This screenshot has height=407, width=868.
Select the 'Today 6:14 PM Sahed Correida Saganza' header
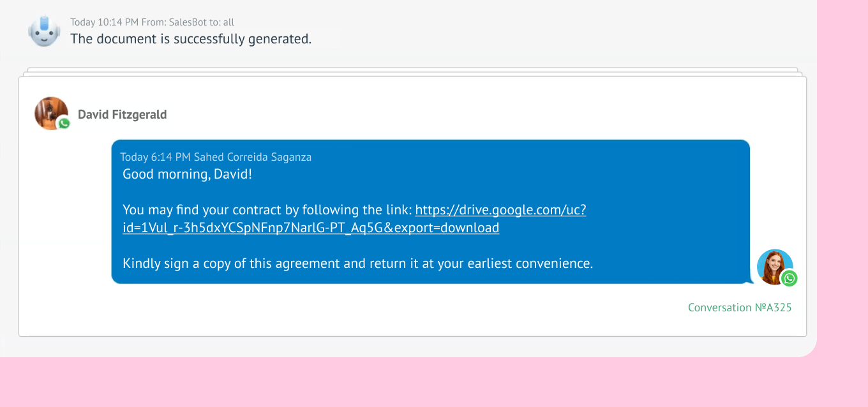(x=214, y=156)
